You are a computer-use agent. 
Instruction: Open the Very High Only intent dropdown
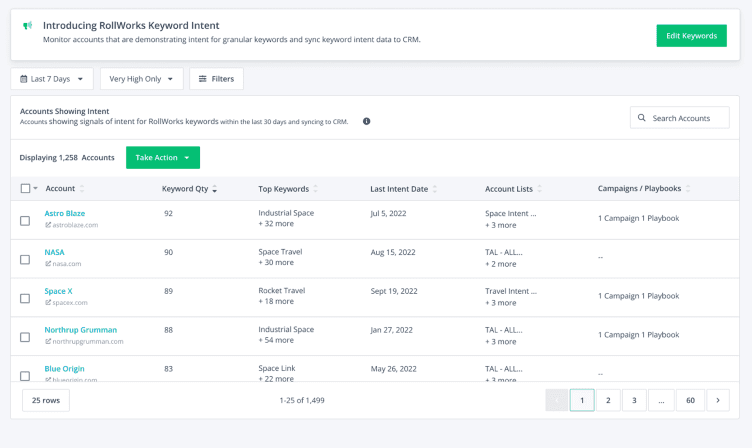click(x=141, y=79)
